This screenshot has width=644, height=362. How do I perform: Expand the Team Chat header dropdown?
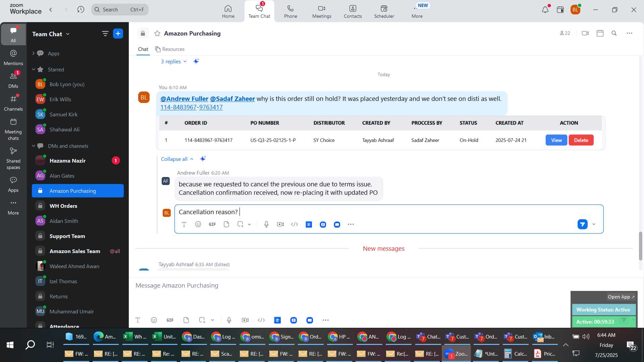(68, 34)
